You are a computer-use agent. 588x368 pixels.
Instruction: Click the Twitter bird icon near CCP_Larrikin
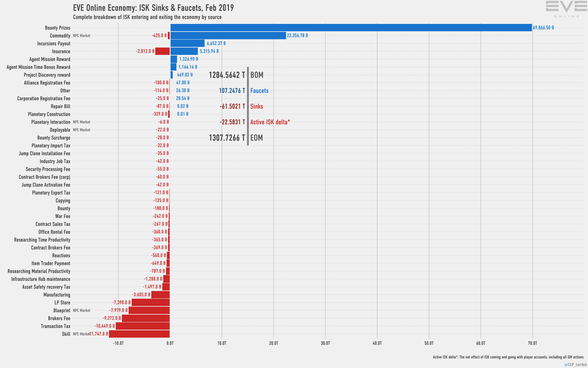[x=566, y=365]
